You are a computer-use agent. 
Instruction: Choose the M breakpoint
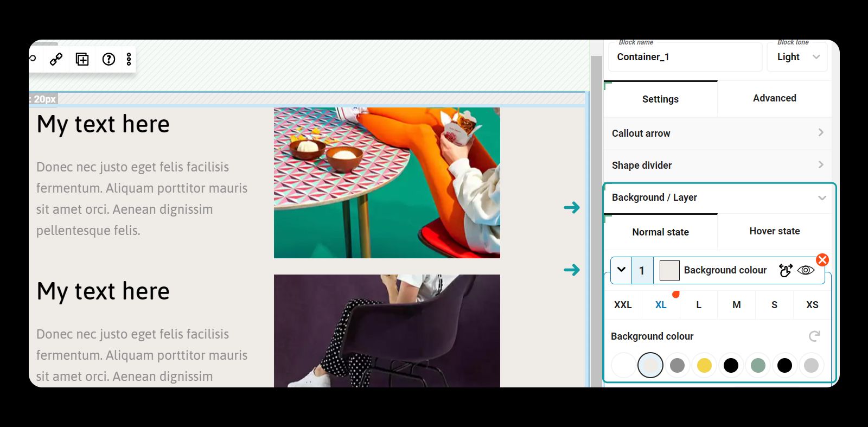(736, 305)
